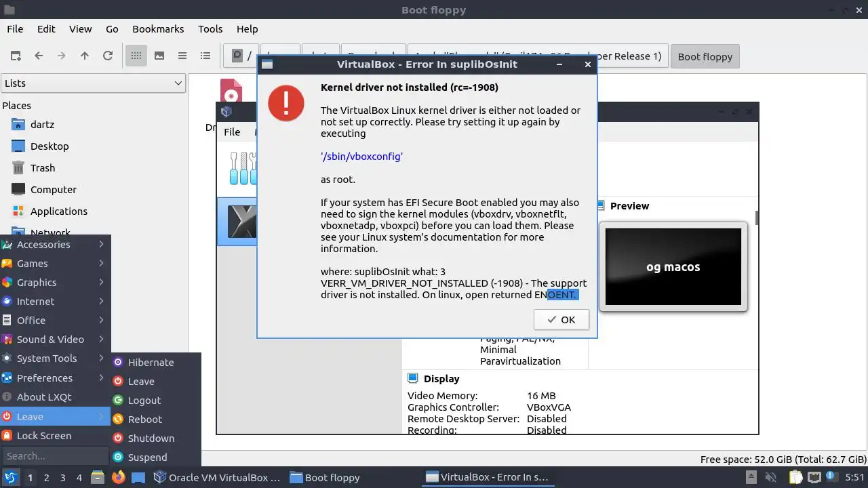
Task: Open the Go menu
Action: coord(112,29)
